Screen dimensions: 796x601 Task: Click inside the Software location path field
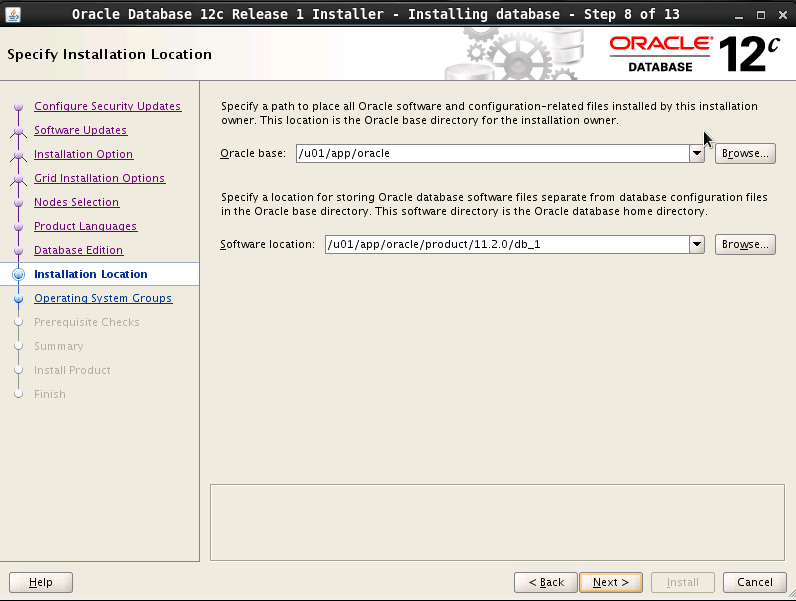coord(505,245)
